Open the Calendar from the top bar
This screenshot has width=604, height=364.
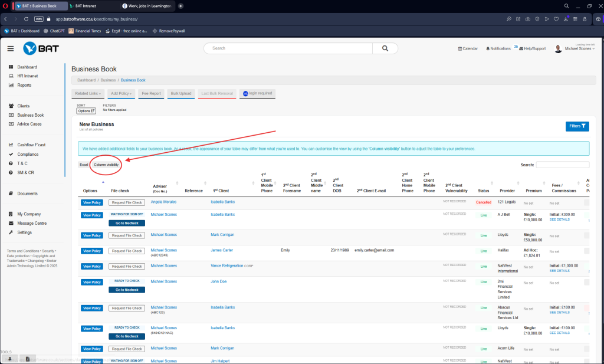(x=468, y=48)
